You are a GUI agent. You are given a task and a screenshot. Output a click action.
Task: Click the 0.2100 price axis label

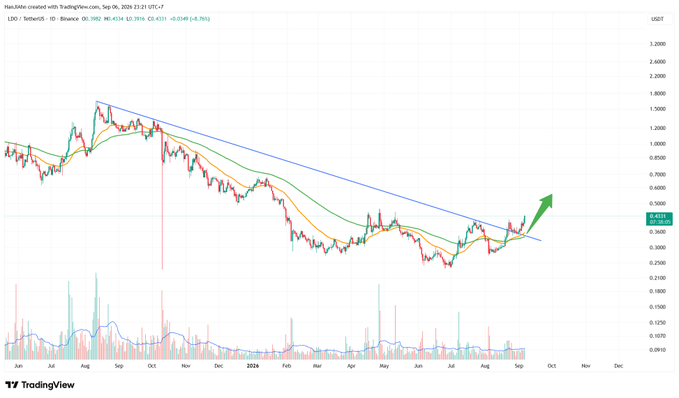tap(657, 278)
